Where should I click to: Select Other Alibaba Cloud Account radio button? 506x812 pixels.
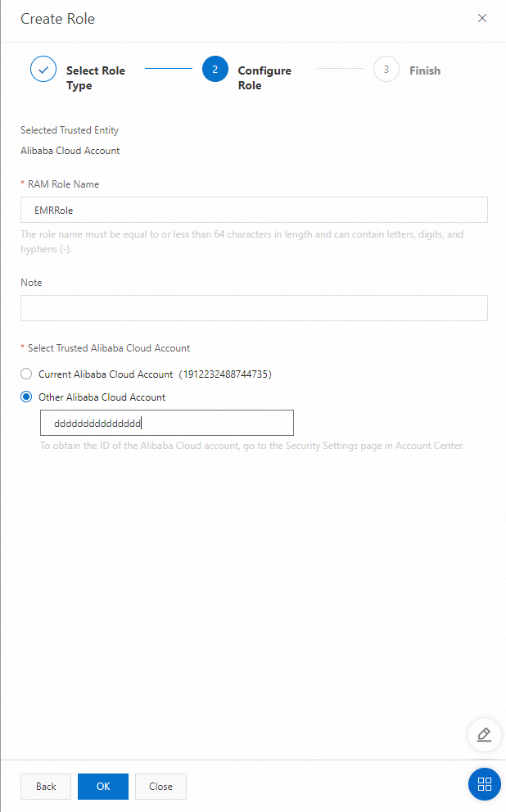coord(26,397)
